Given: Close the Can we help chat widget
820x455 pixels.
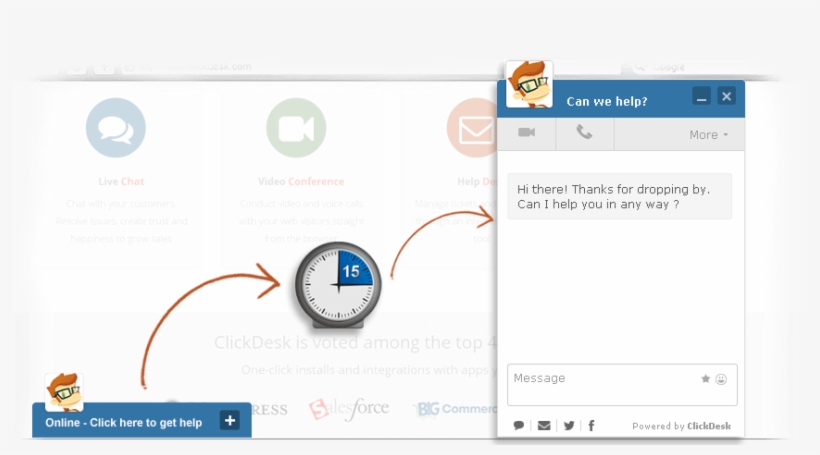Looking at the screenshot, I should pos(726,96).
